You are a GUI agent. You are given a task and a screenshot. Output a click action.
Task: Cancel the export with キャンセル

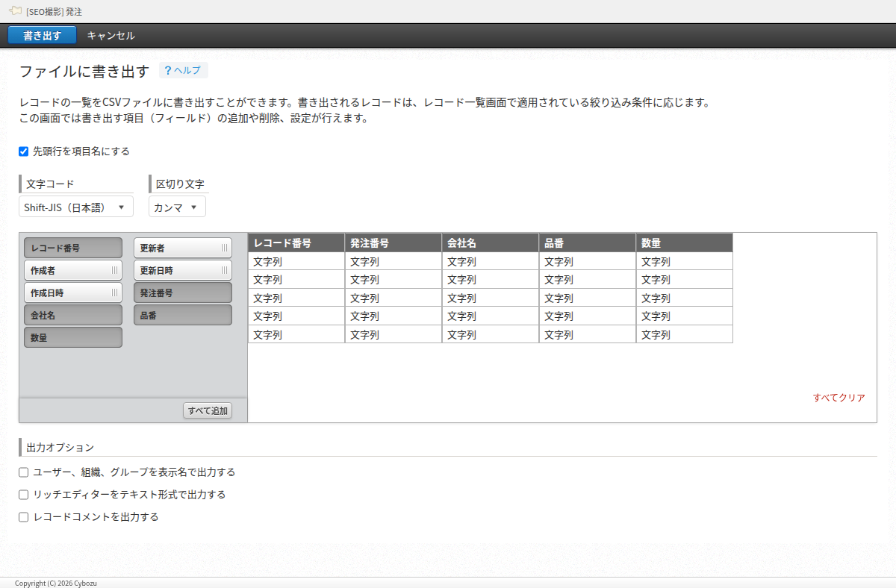point(111,35)
